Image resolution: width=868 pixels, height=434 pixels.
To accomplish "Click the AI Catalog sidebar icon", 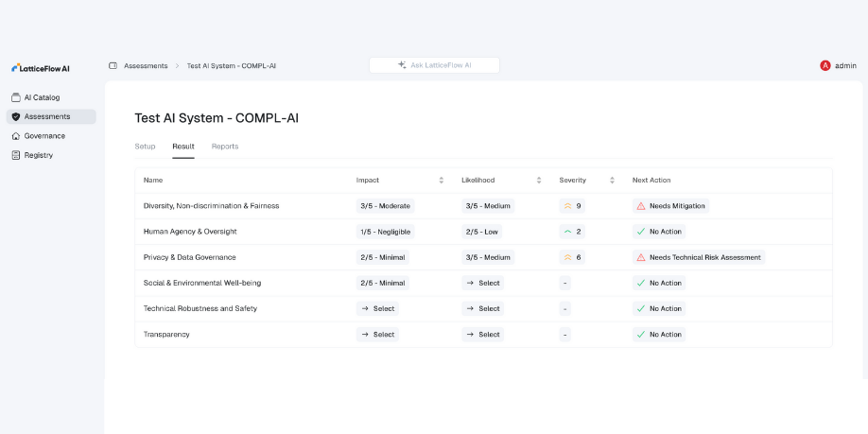I will click(15, 97).
